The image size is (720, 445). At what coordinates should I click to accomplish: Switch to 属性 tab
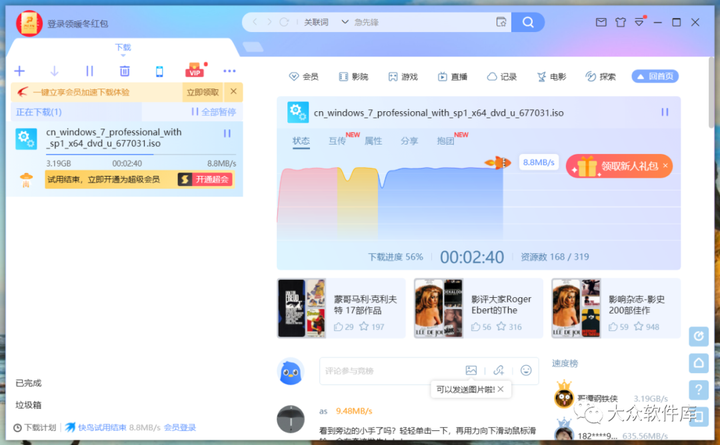coord(373,141)
